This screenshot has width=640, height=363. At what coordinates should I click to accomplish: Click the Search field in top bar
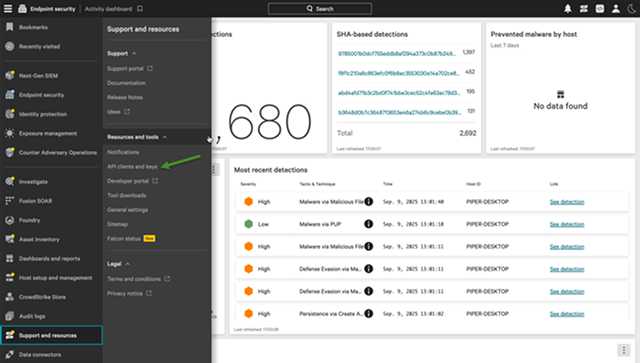tap(320, 9)
